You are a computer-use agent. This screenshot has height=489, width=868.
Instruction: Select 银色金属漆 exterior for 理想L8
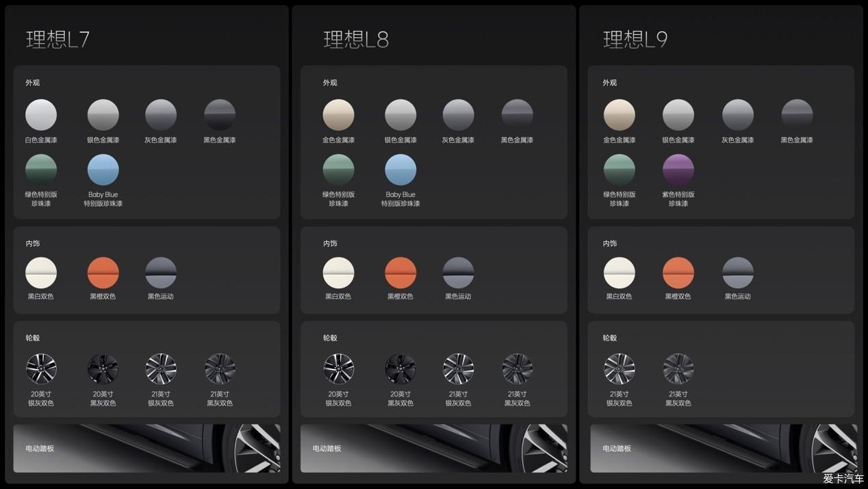pos(400,114)
